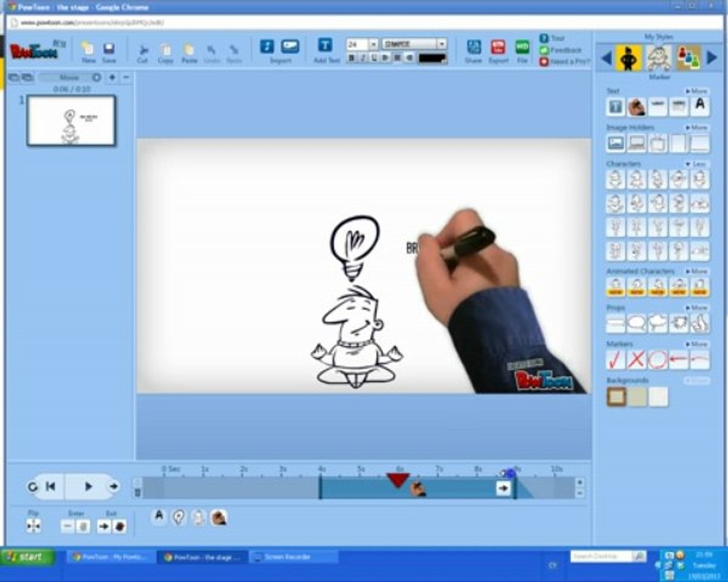Expand More under Markers section
This screenshot has width=728, height=582.
click(696, 344)
